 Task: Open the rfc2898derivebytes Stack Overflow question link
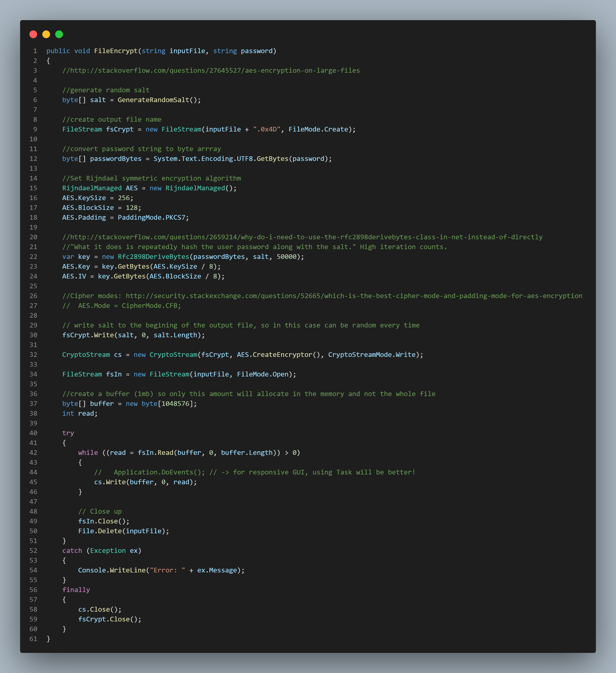tap(302, 237)
